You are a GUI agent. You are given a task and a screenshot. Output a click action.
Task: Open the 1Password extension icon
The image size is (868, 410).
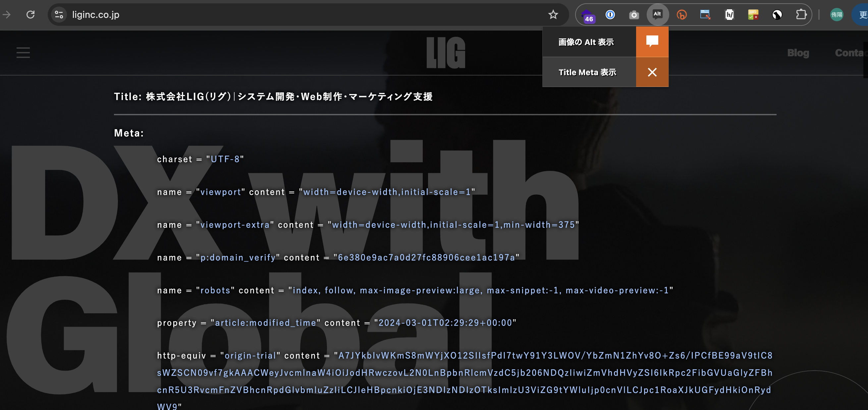click(x=610, y=15)
